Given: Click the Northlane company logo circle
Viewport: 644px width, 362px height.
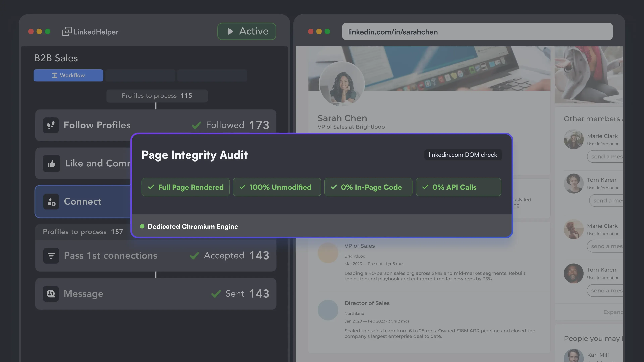Looking at the screenshot, I should 328,310.
